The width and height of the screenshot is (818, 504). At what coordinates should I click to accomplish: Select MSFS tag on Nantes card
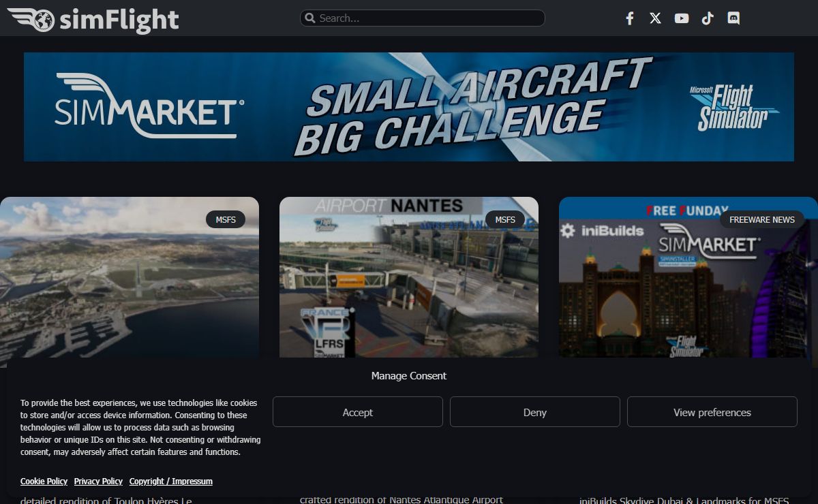point(505,219)
